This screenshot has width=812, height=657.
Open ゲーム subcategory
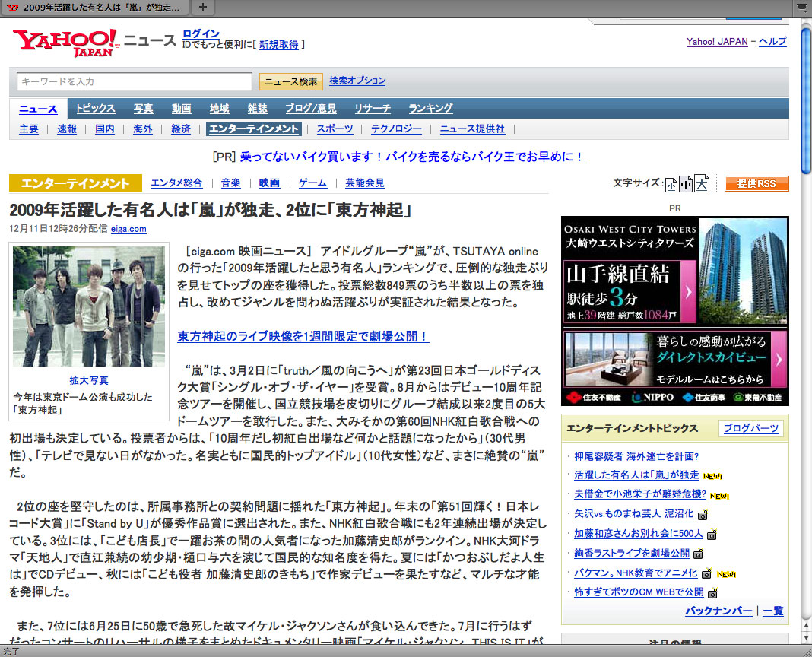312,183
